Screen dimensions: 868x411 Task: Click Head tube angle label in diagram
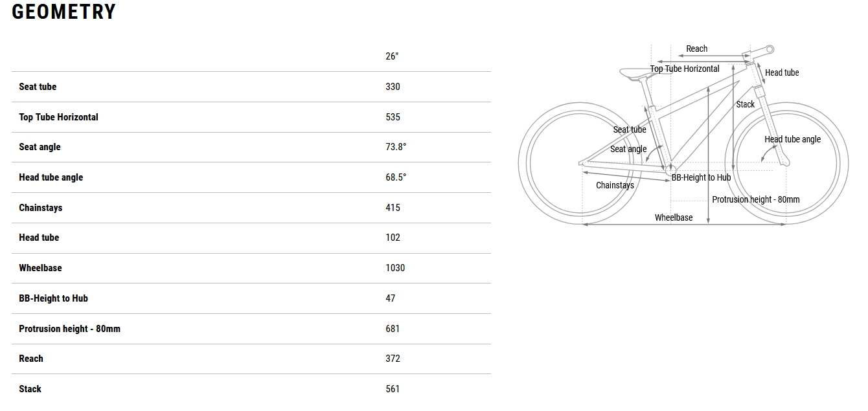tap(792, 139)
